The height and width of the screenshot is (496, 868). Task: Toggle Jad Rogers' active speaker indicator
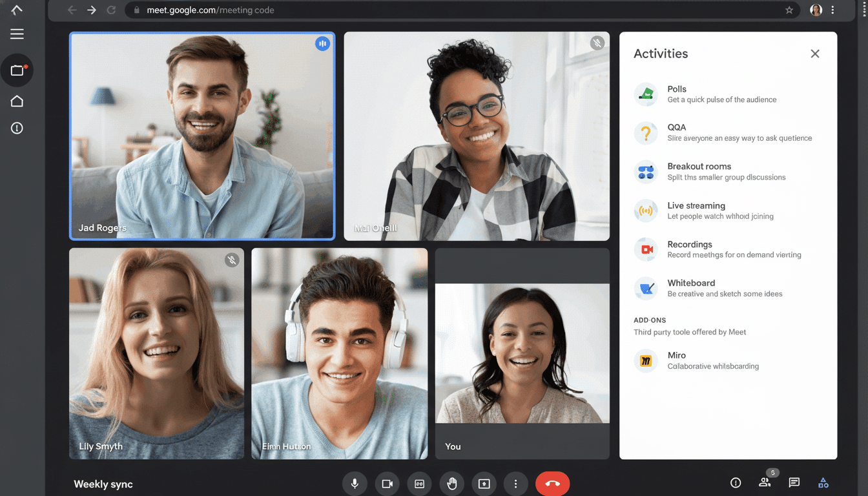coord(322,43)
